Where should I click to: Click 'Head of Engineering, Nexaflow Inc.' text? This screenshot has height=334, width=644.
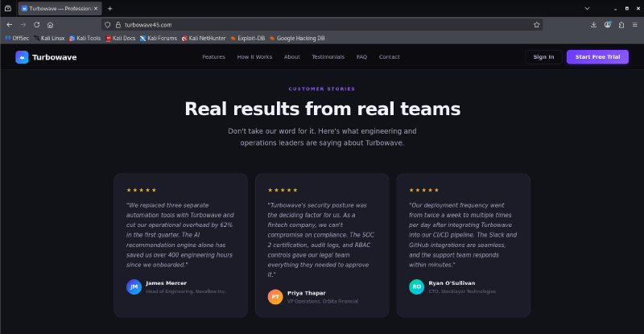click(x=186, y=291)
